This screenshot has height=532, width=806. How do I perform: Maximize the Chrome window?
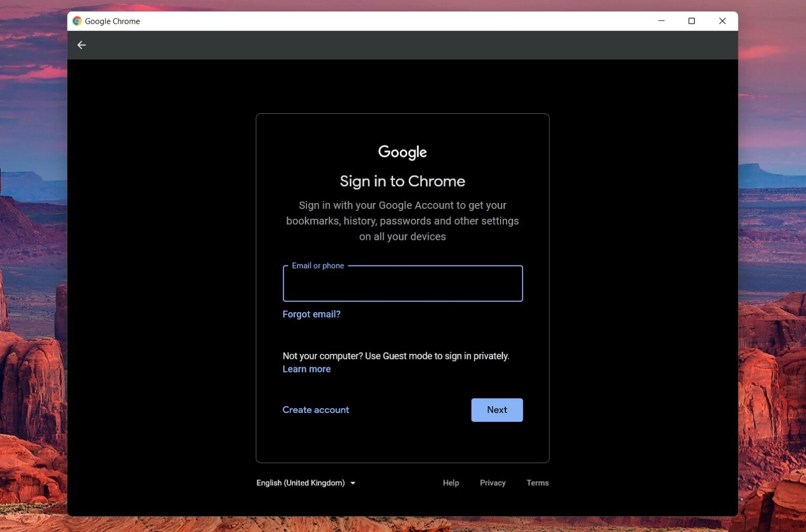[691, 21]
